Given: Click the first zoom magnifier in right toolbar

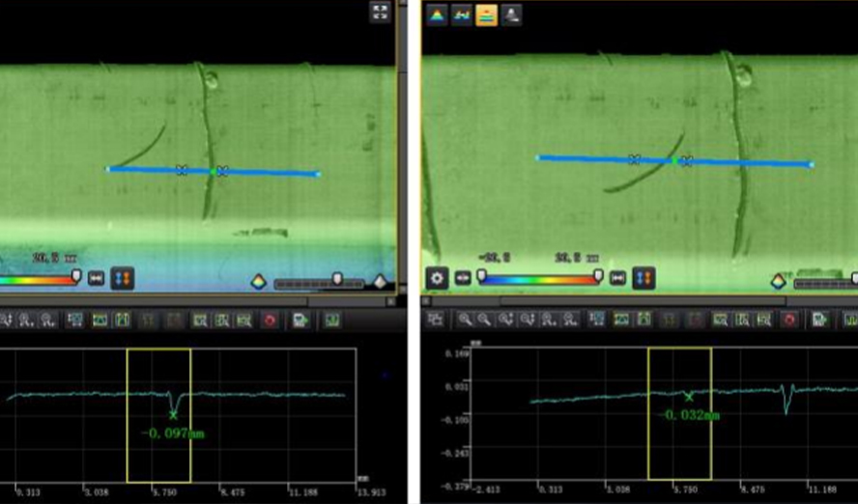Looking at the screenshot, I should (x=465, y=320).
